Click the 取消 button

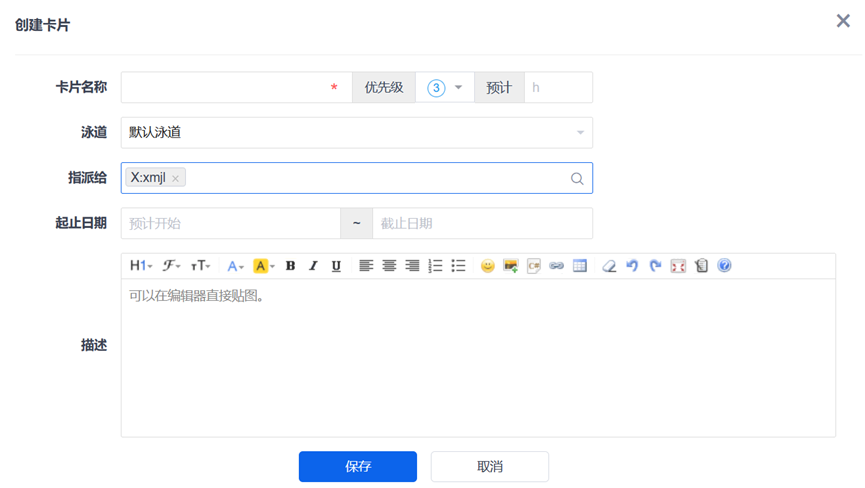click(489, 467)
